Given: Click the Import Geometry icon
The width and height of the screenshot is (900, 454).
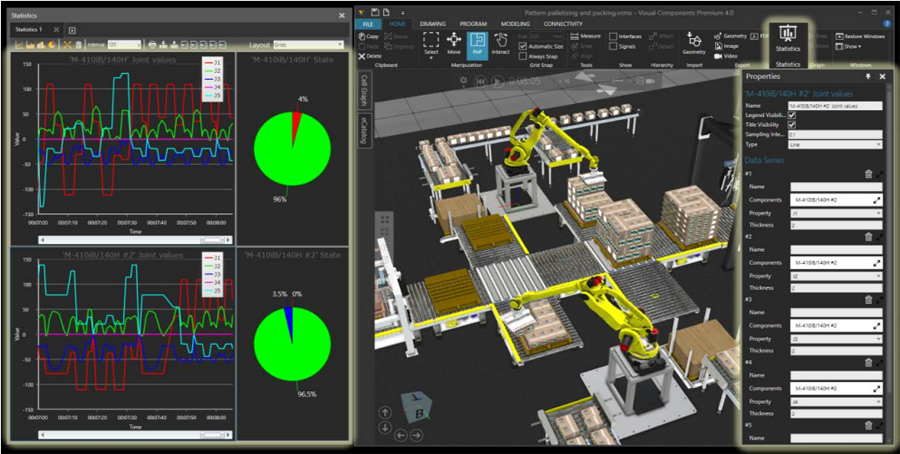Looking at the screenshot, I should coord(693,42).
